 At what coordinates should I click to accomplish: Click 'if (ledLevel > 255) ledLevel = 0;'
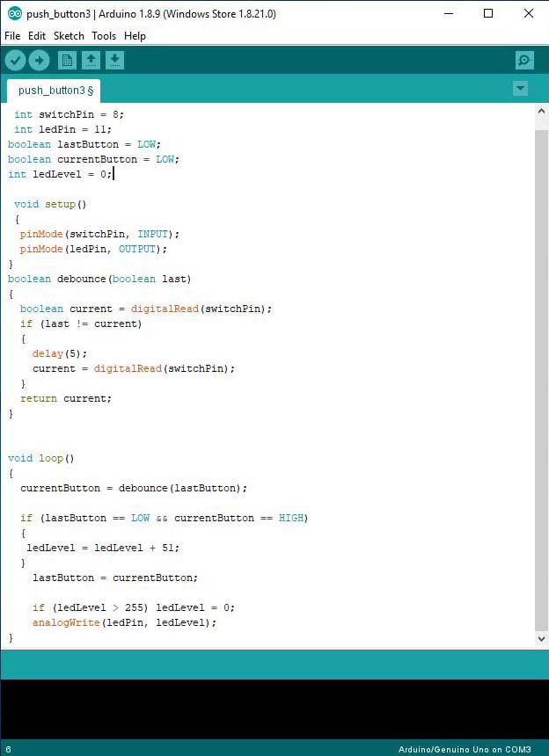pyautogui.click(x=134, y=607)
